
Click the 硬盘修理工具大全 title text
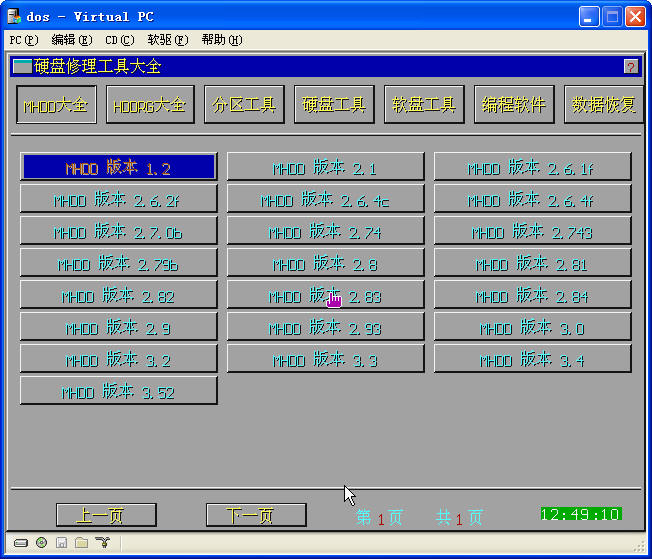click(98, 67)
